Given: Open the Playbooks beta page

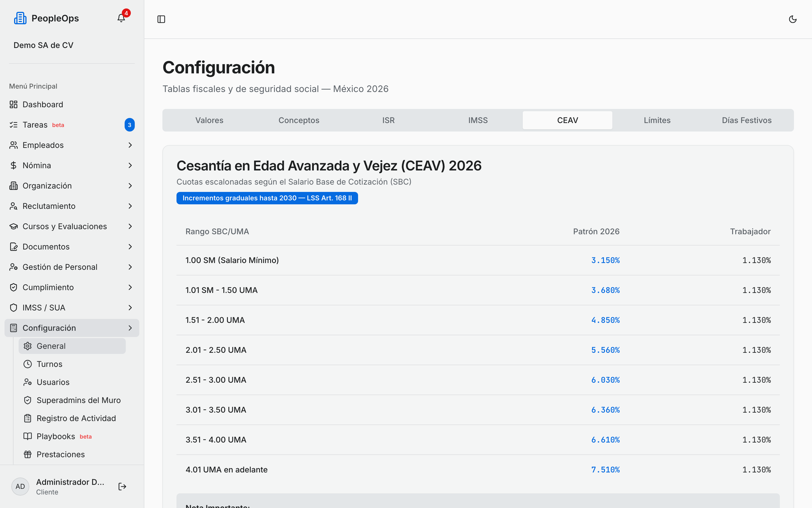Looking at the screenshot, I should tap(72, 436).
